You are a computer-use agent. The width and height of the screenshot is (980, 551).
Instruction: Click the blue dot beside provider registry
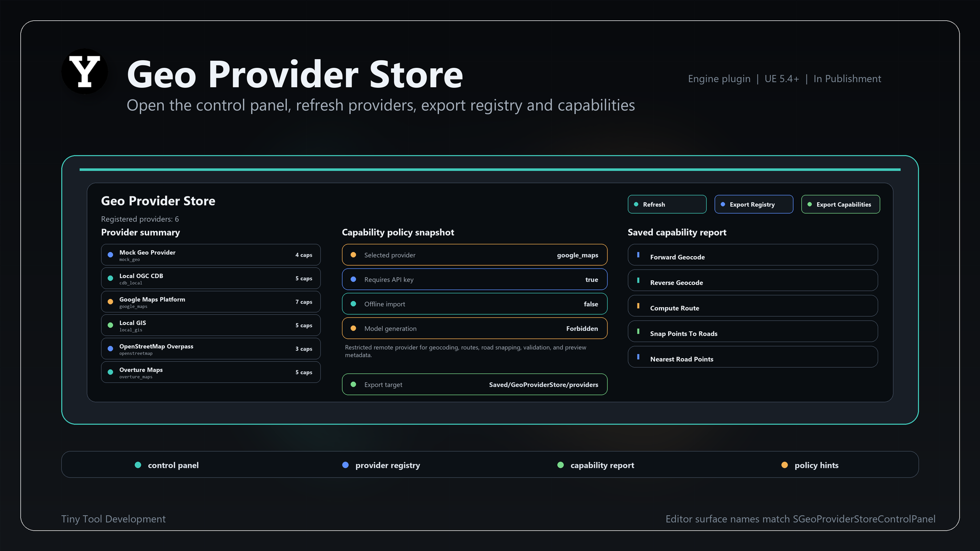[x=346, y=465]
